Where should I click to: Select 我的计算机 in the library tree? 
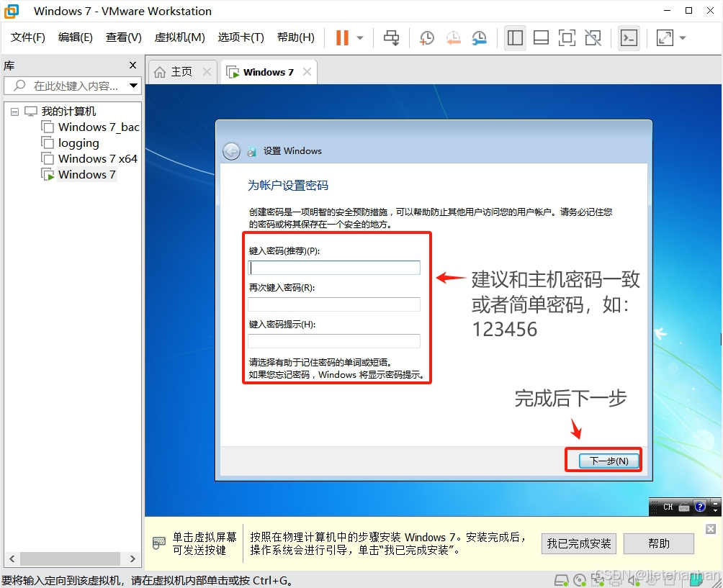[x=68, y=112]
